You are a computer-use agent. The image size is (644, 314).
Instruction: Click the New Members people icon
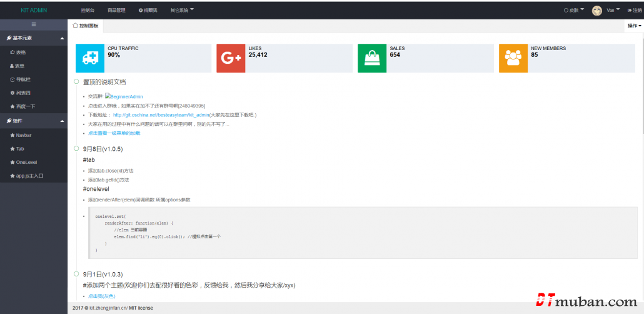tap(513, 58)
